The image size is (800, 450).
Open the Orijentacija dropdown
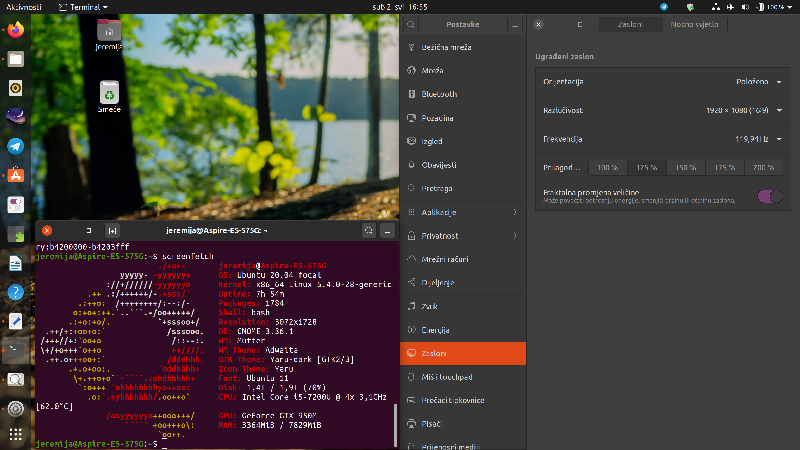pos(759,82)
